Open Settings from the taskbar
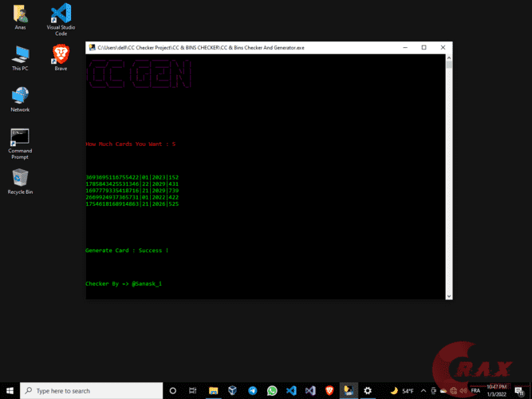The height and width of the screenshot is (399, 532). click(x=368, y=390)
